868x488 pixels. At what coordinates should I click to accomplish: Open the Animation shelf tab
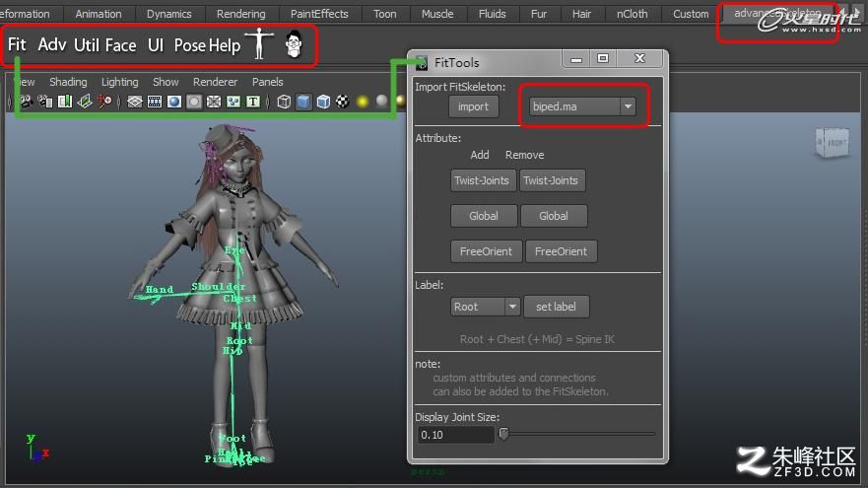(x=98, y=14)
